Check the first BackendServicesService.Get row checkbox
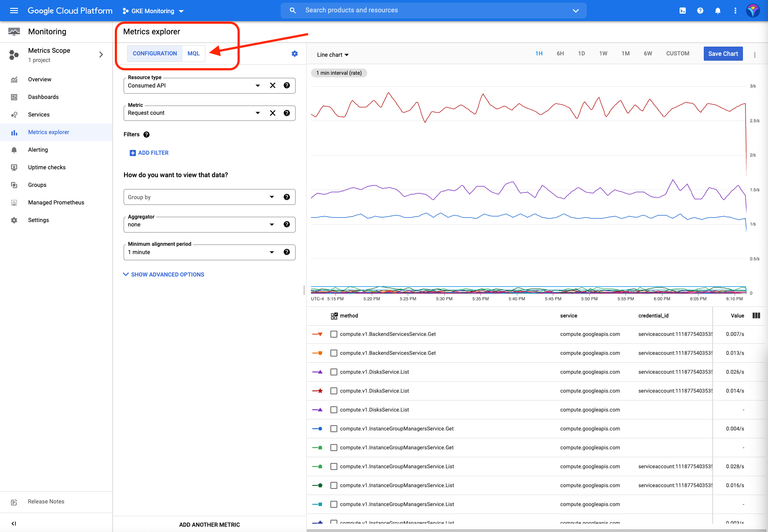 [334, 334]
